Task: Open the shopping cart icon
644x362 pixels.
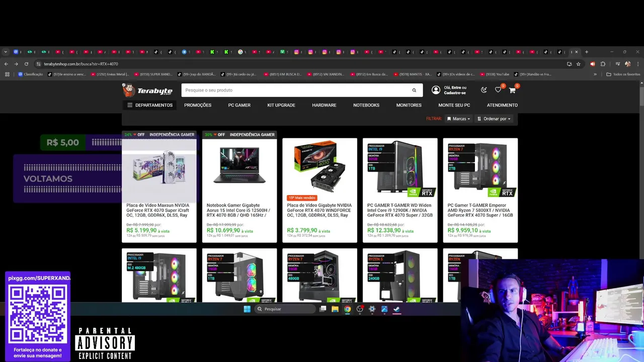Action: [x=512, y=90]
